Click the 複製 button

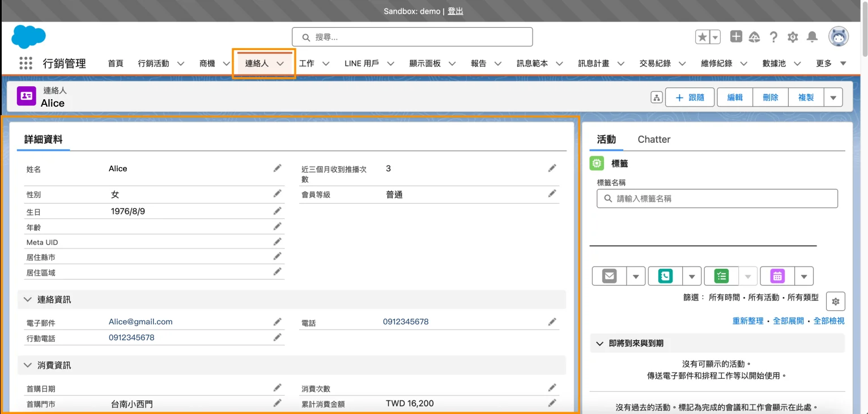tap(806, 98)
